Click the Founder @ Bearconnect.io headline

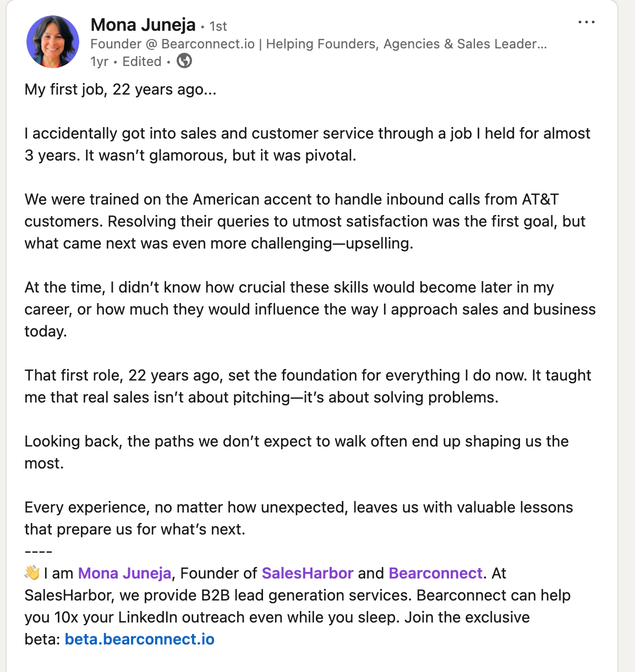(x=318, y=44)
